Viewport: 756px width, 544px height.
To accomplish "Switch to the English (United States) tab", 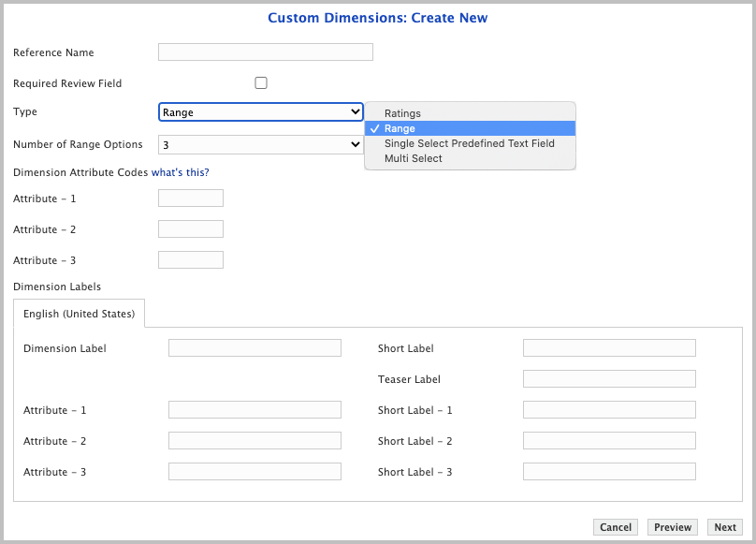I will pyautogui.click(x=80, y=314).
